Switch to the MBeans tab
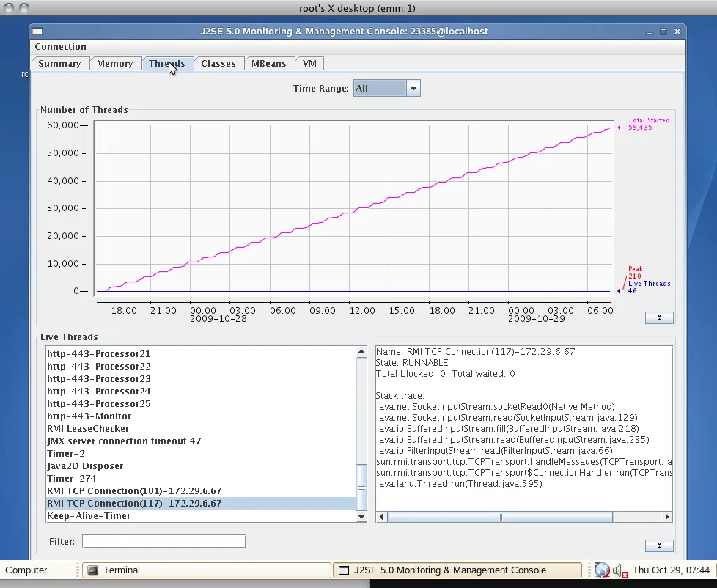This screenshot has width=717, height=588. 268,64
